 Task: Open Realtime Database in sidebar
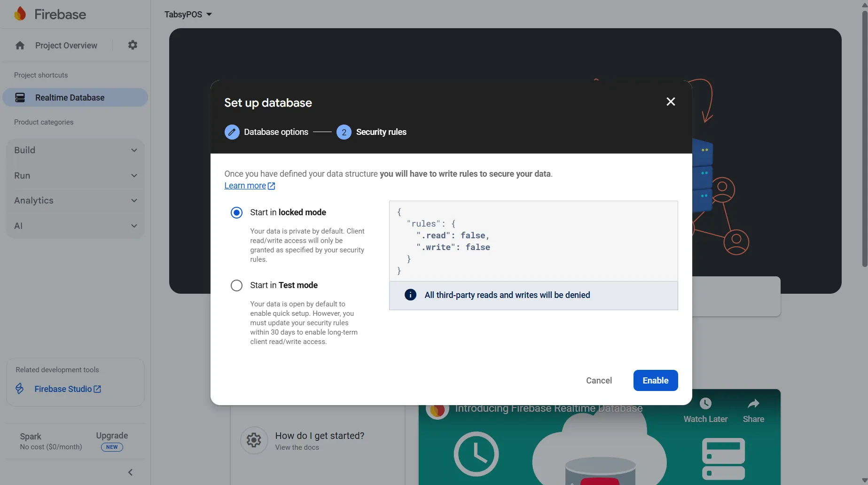75,97
